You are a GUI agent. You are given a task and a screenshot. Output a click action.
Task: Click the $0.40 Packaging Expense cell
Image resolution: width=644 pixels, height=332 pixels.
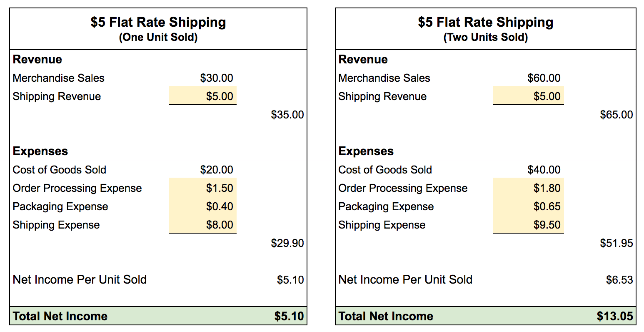[x=203, y=206]
